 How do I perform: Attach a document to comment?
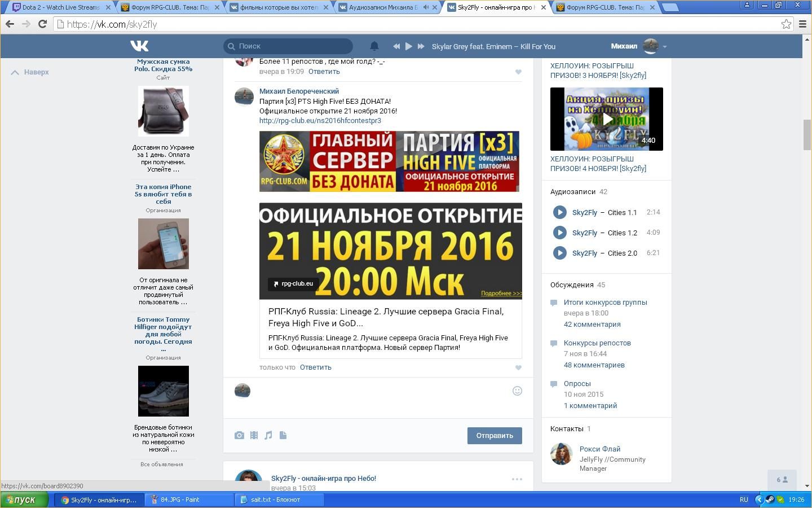point(283,435)
